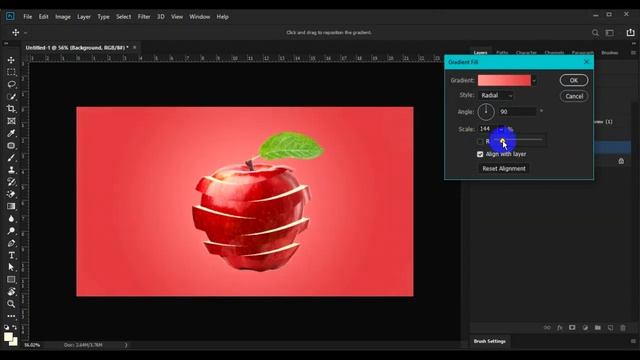Click the Create new layer icon

point(610,328)
